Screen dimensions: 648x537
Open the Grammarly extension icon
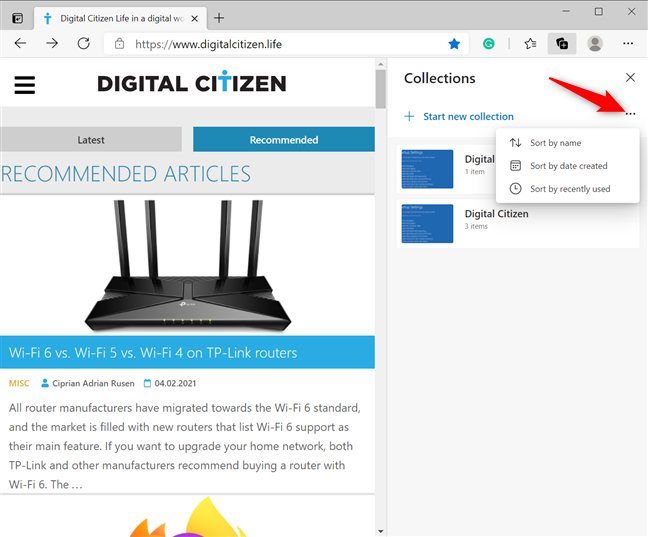[488, 43]
